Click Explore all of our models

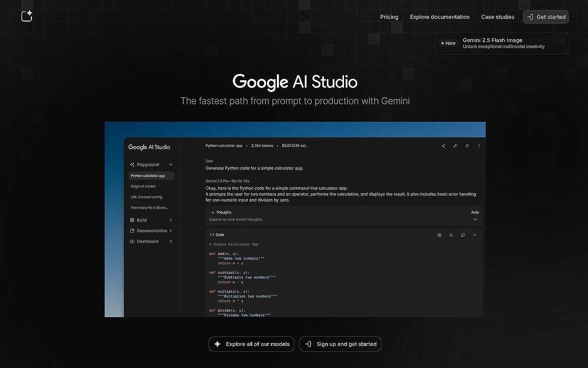pos(251,344)
